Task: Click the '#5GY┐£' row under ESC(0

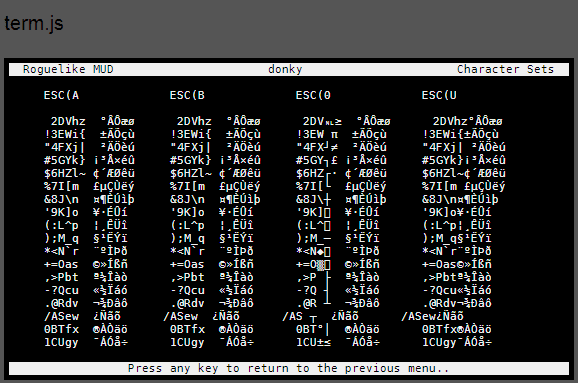Action: (317, 160)
